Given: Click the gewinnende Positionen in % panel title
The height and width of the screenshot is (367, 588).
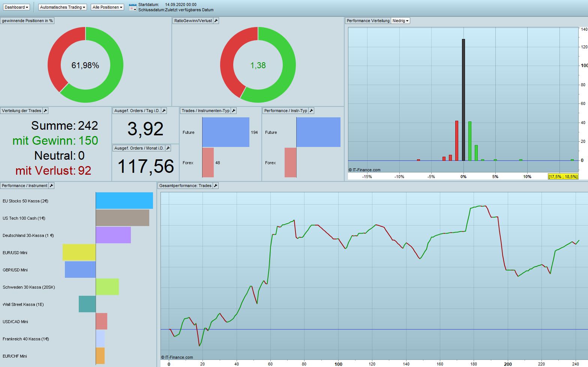Looking at the screenshot, I should pos(27,21).
